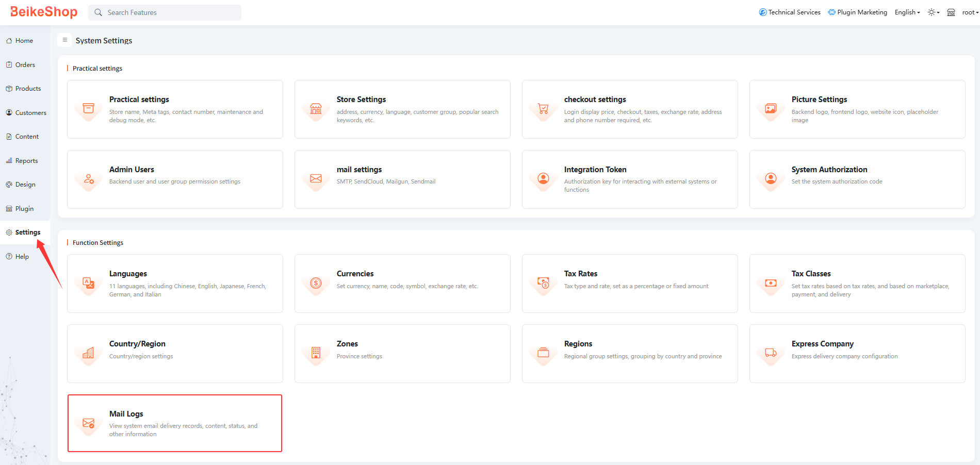Screen dimensions: 980x465
Task: Focus the Search Features input field
Action: coord(170,12)
